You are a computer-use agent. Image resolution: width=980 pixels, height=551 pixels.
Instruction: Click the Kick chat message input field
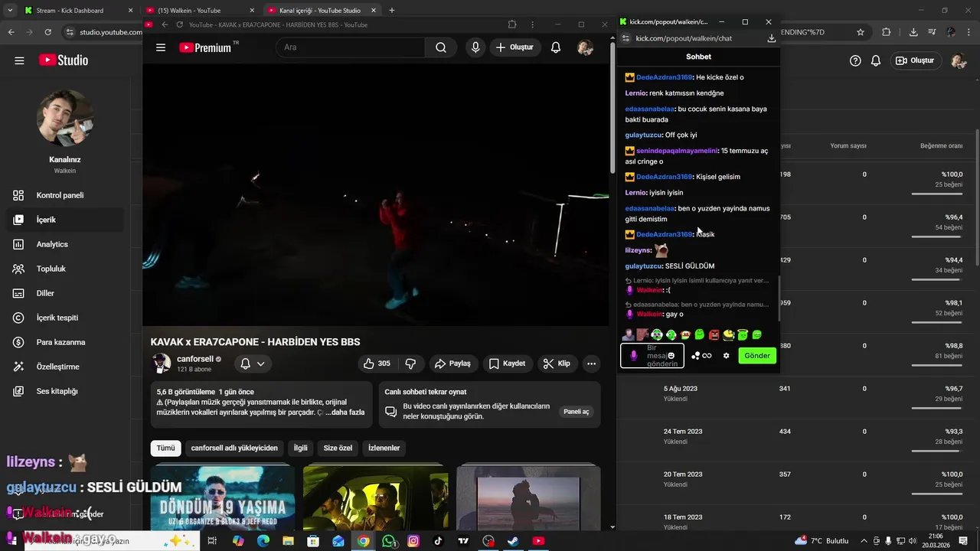pos(652,355)
